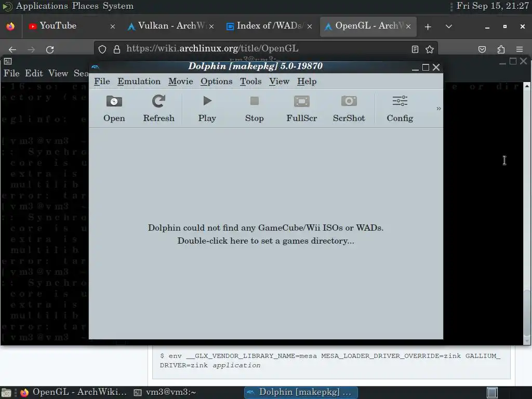Open Dolphin Config settings
Image resolution: width=532 pixels, height=399 pixels.
pos(400,109)
